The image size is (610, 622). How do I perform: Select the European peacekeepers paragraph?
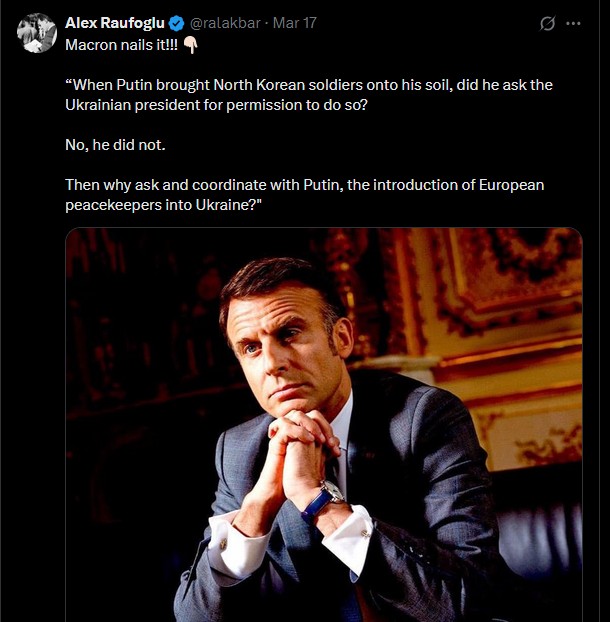[x=304, y=195]
